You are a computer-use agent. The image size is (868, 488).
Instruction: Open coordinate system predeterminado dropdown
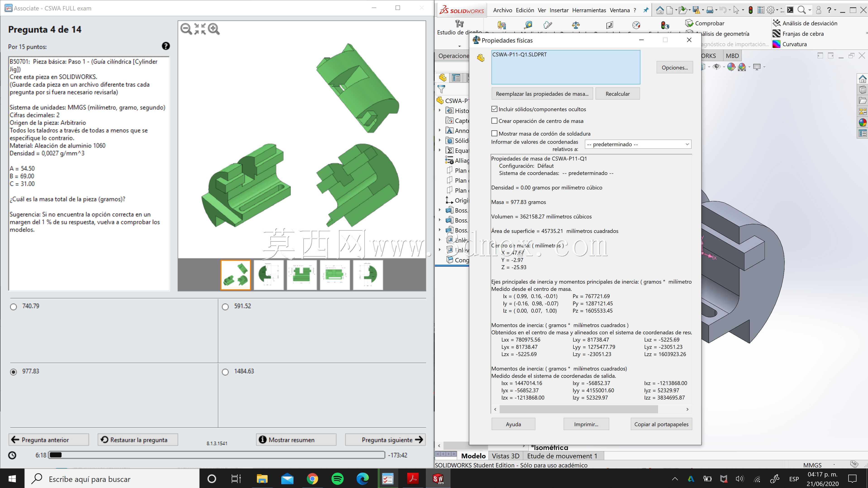point(638,144)
